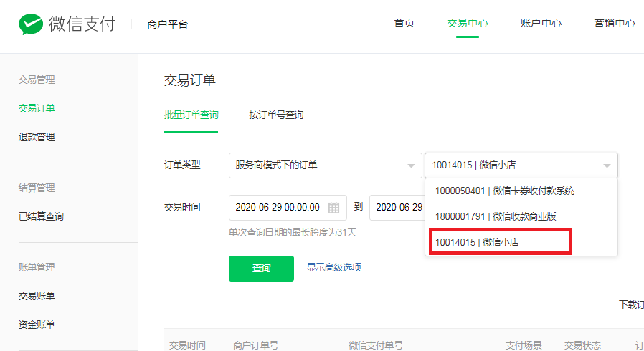
Task: Click the 支付场景 table column header
Action: coord(524,345)
